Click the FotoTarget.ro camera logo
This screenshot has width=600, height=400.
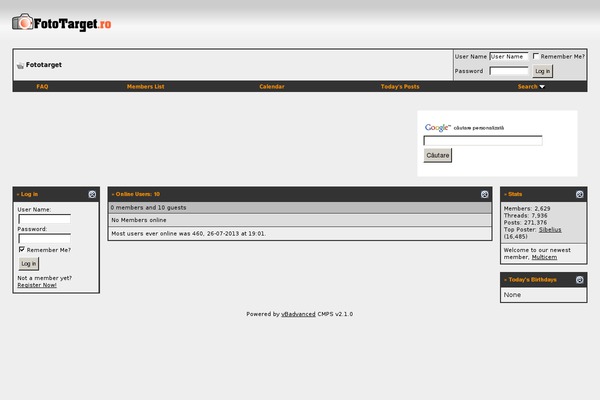[x=61, y=23]
